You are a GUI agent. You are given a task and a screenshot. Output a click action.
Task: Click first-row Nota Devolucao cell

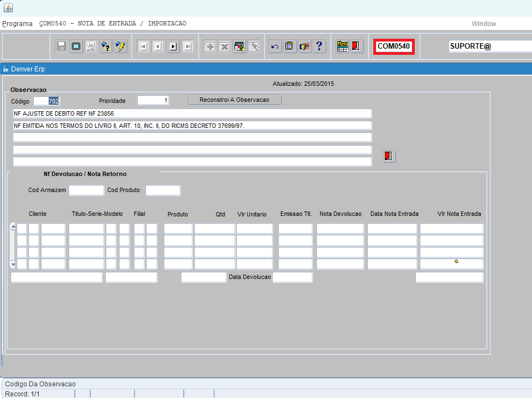pos(340,229)
